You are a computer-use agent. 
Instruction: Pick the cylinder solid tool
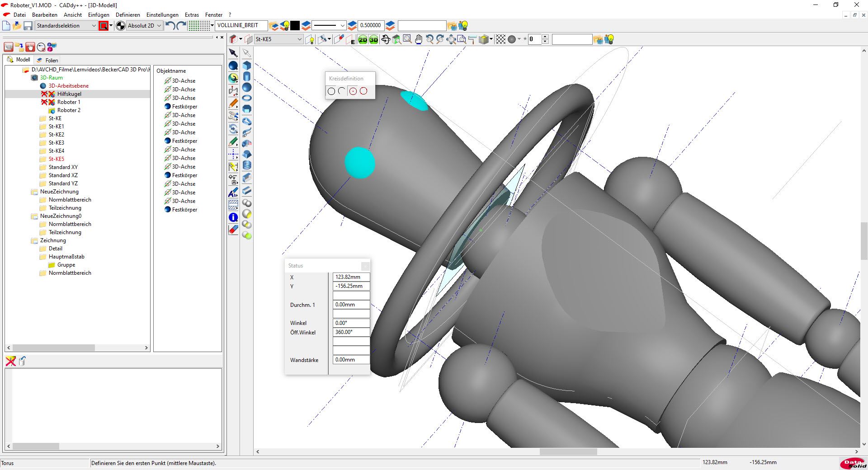247,76
